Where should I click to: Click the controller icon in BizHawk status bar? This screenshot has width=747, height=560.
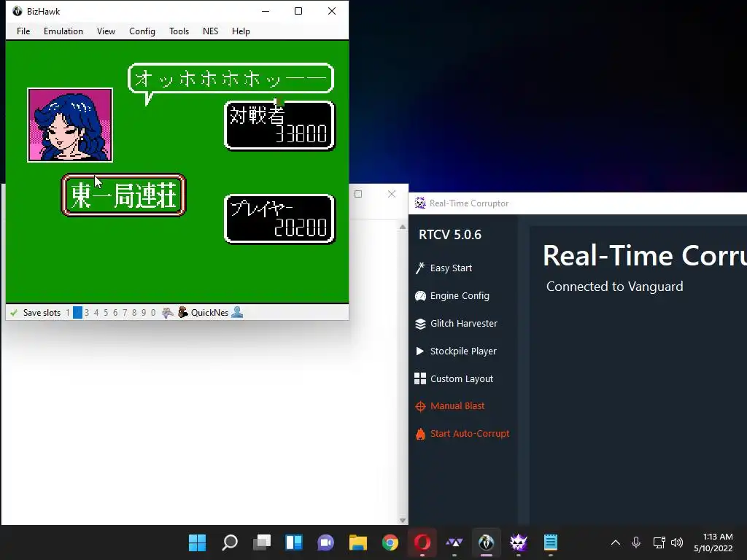[167, 313]
